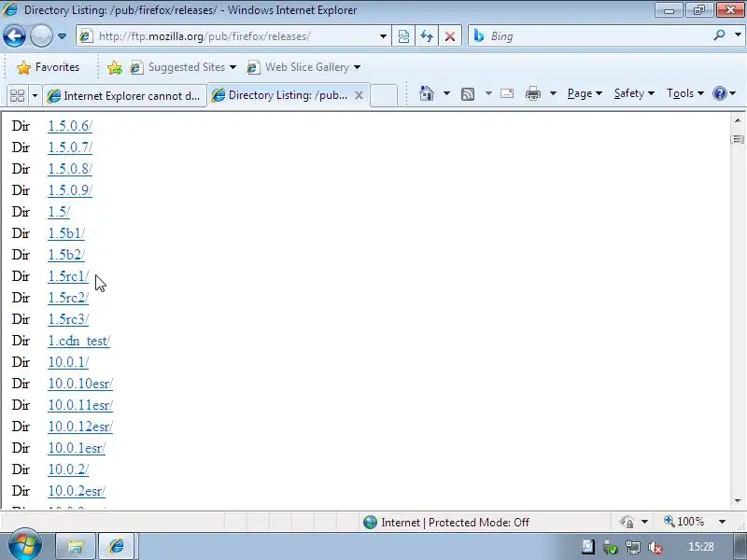
Task: Open the 1.5b1/ directory link
Action: pyautogui.click(x=66, y=233)
